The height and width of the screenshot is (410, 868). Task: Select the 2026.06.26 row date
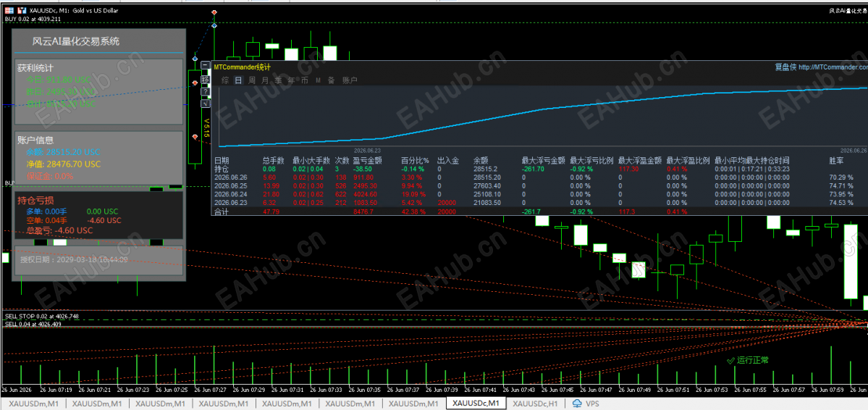(x=230, y=177)
